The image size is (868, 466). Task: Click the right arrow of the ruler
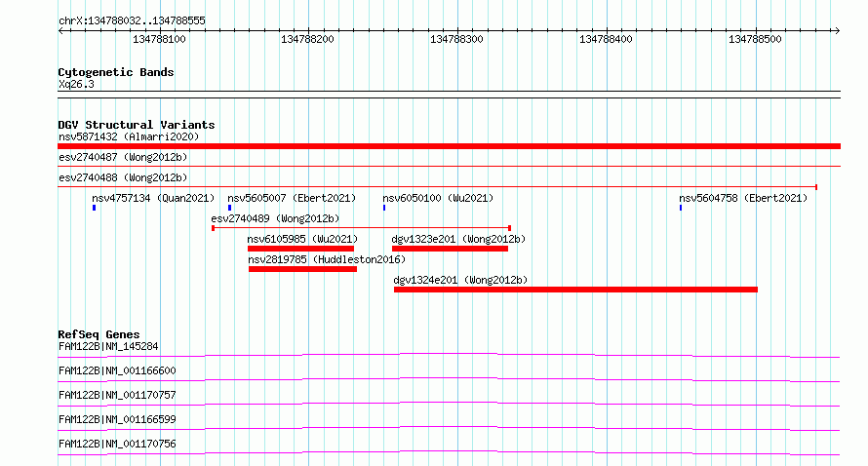[837, 31]
